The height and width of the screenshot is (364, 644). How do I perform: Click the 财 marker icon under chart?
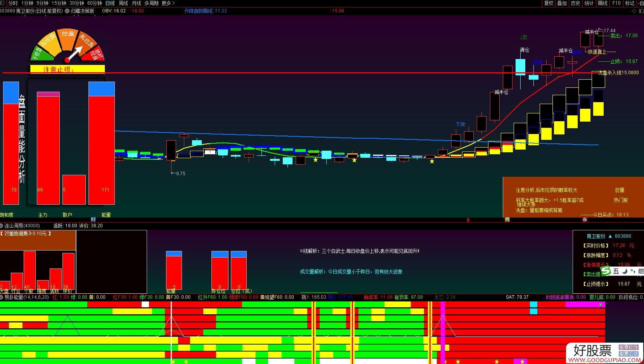pyautogui.click(x=93, y=219)
